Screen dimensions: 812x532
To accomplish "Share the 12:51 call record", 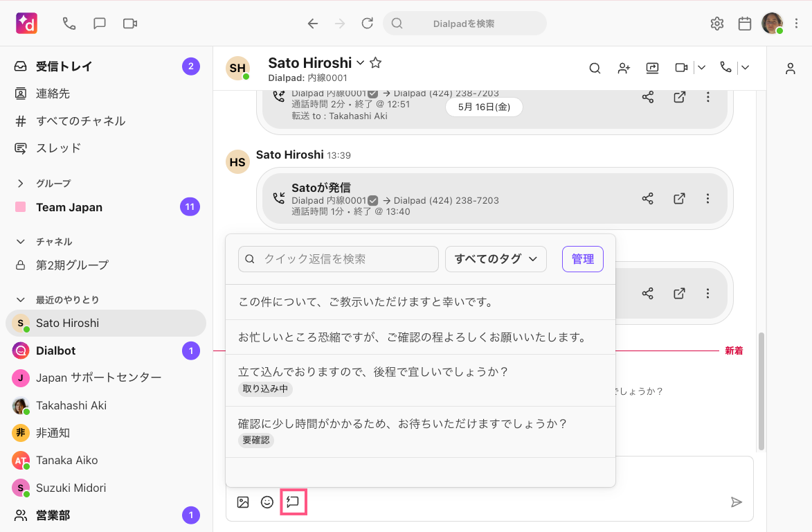I will [648, 97].
